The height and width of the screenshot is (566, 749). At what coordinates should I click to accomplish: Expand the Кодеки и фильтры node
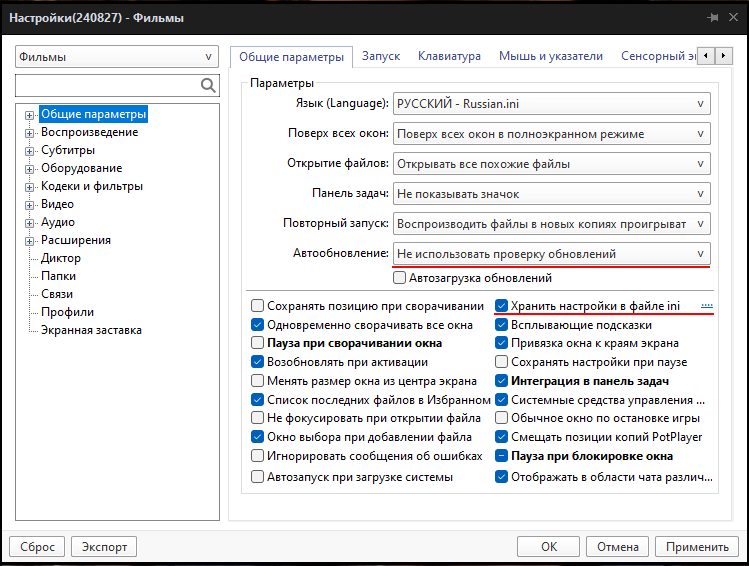30,187
